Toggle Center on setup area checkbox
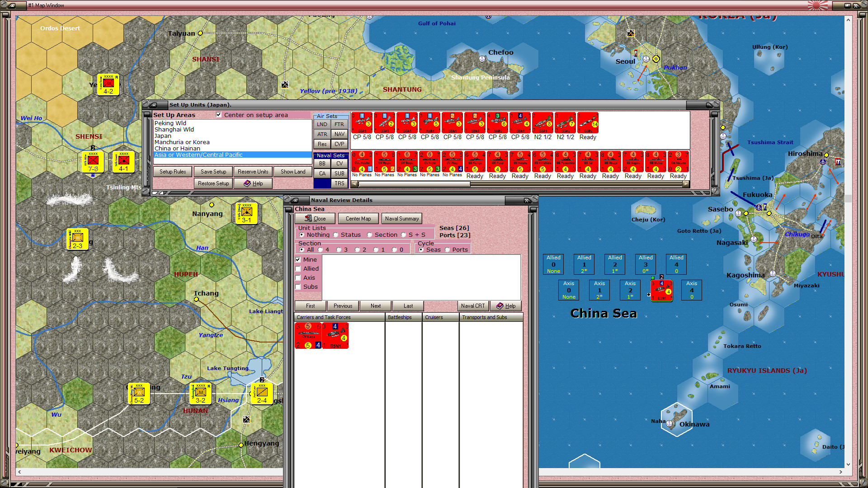 tap(219, 115)
